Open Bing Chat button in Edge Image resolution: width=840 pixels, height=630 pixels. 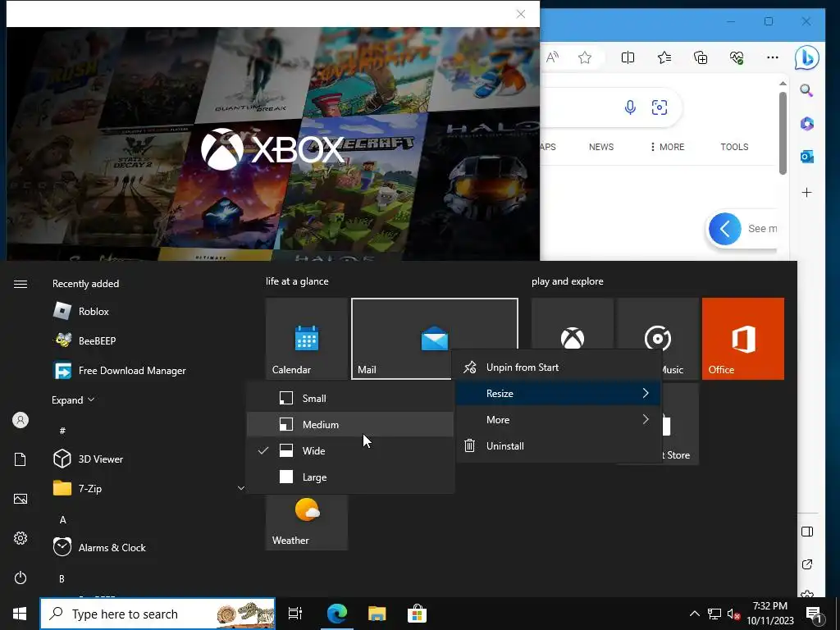click(807, 57)
